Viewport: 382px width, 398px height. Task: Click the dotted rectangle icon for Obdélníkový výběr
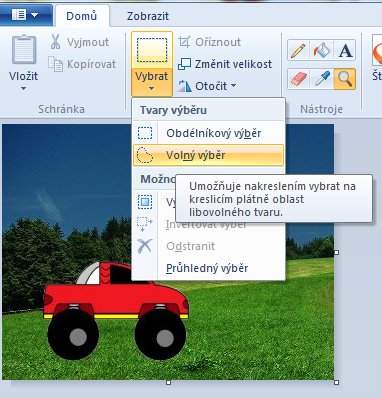(x=145, y=133)
